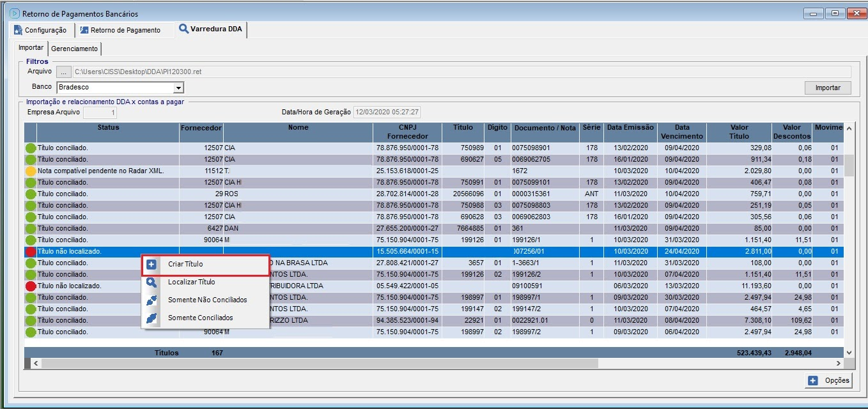Click the plus icon beside Criar Título
This screenshot has width=868, height=409.
click(x=151, y=265)
